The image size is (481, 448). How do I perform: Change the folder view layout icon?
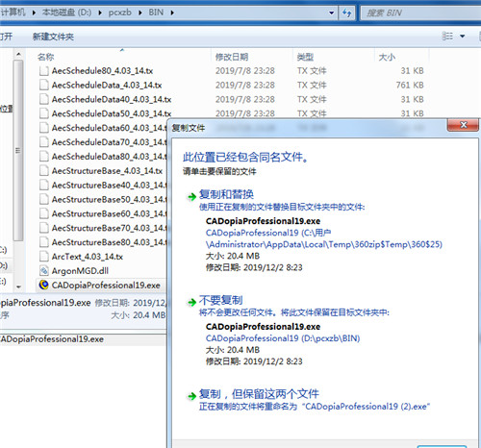coord(447,36)
